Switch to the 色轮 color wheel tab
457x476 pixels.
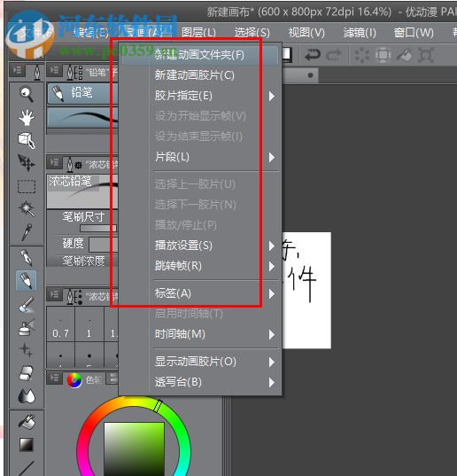coord(84,380)
